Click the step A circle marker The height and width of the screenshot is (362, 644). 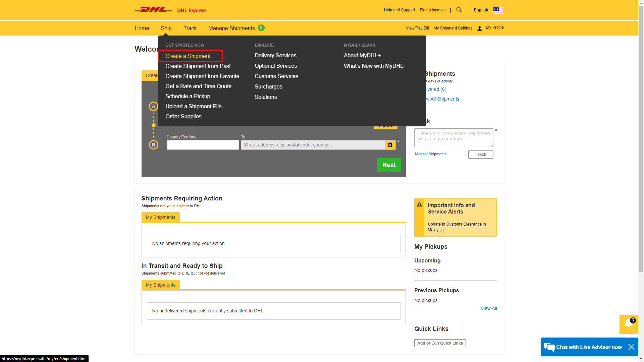coord(154,106)
